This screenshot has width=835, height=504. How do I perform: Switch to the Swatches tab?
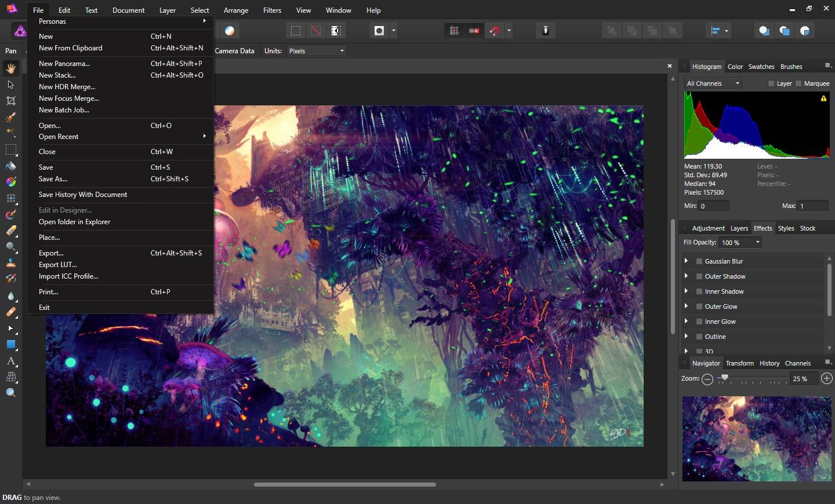click(x=761, y=67)
